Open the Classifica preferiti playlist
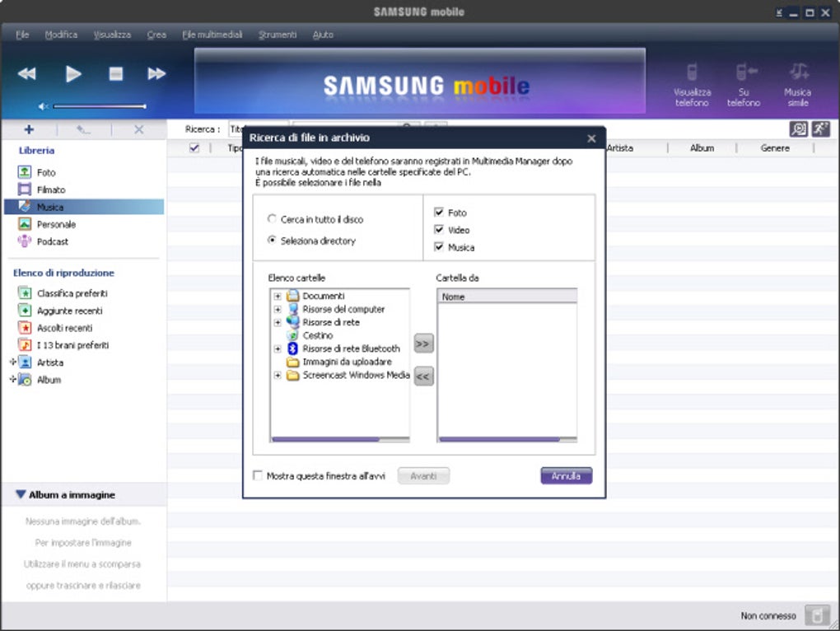Image resolution: width=840 pixels, height=631 pixels. [72, 293]
